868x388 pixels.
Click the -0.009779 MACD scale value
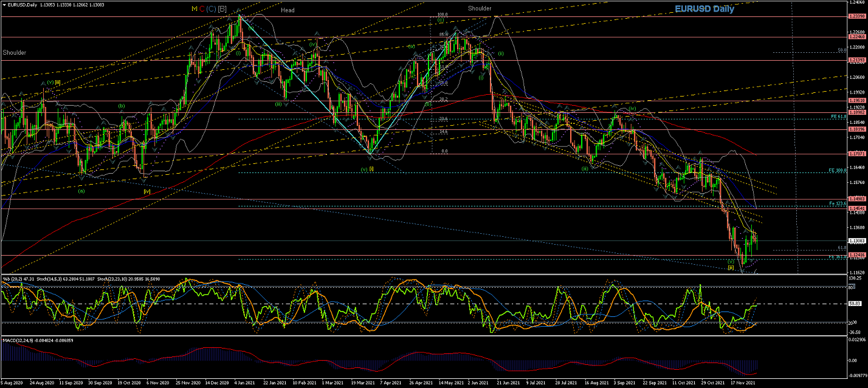857,376
